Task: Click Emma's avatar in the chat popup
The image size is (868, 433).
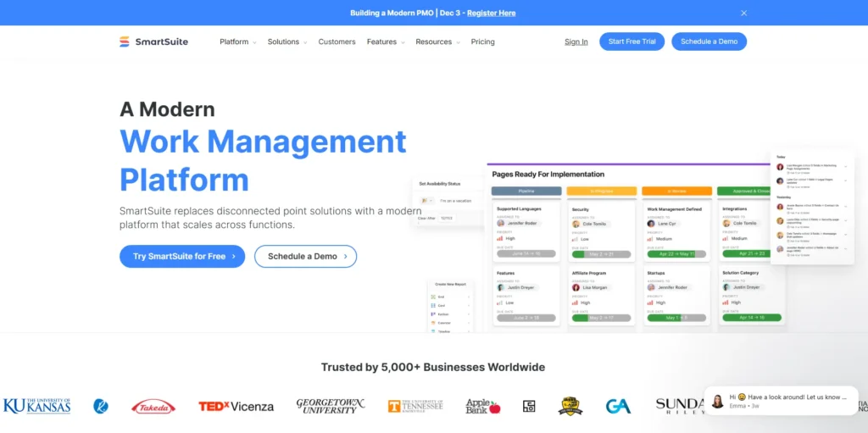Action: click(717, 401)
